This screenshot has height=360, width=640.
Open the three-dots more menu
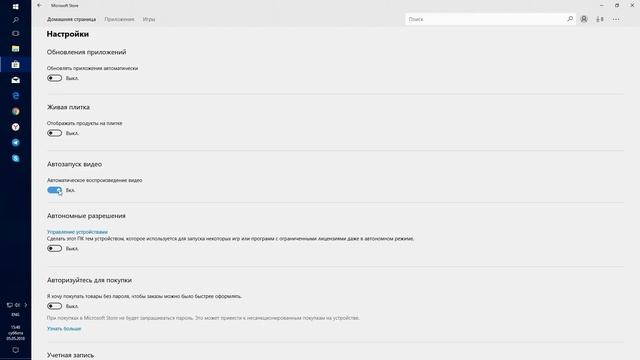[616, 19]
